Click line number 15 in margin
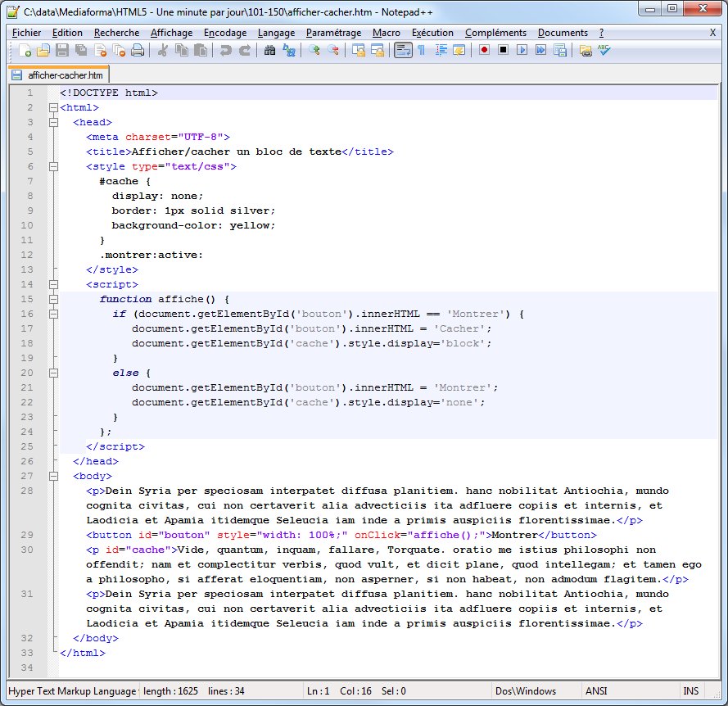The image size is (728, 706). (29, 299)
